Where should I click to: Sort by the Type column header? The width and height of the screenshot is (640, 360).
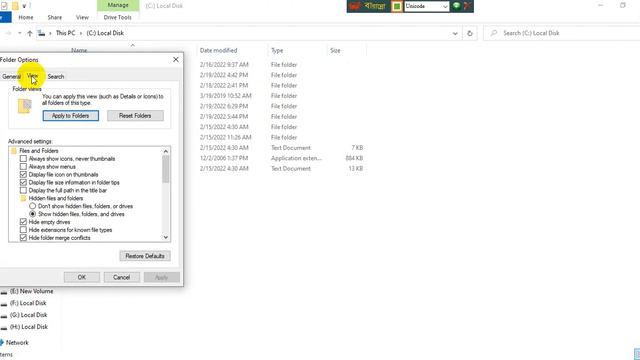pyautogui.click(x=277, y=51)
